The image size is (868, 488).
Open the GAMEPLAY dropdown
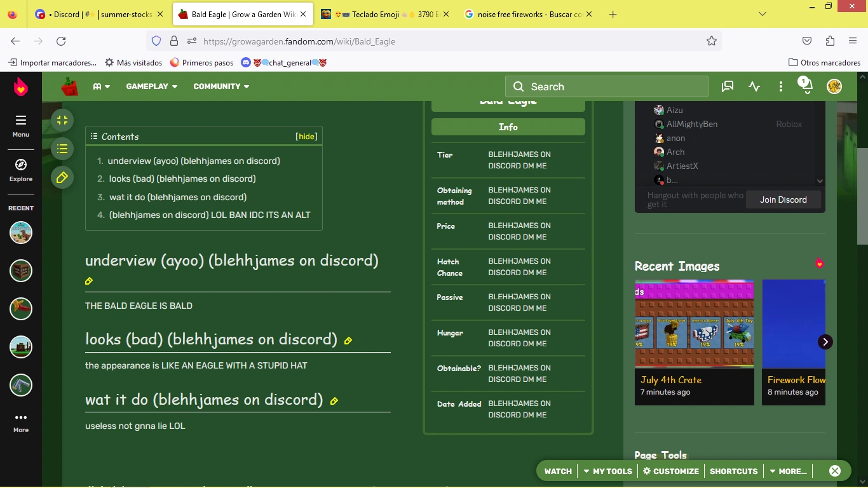(x=151, y=86)
